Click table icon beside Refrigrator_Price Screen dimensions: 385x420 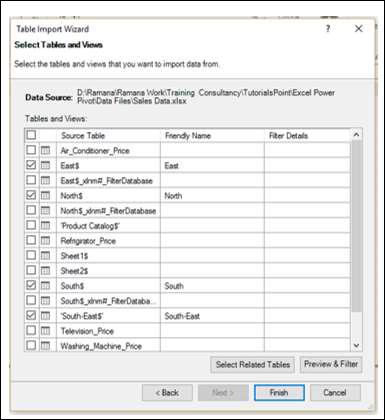(45, 241)
